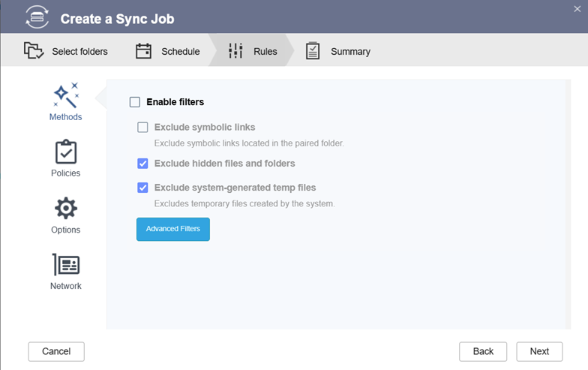Select the Options gear icon

[x=66, y=209]
